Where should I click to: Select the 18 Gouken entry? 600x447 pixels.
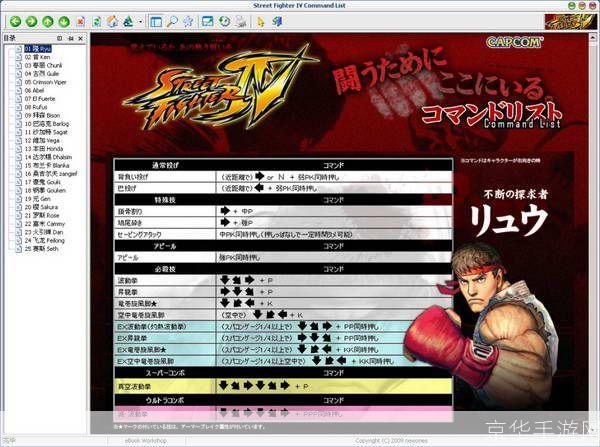click(x=45, y=190)
